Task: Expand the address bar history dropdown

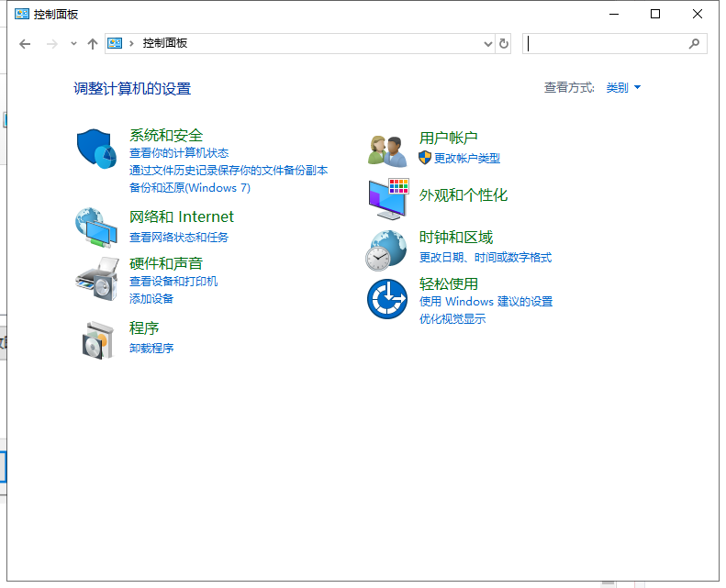Action: click(x=487, y=44)
